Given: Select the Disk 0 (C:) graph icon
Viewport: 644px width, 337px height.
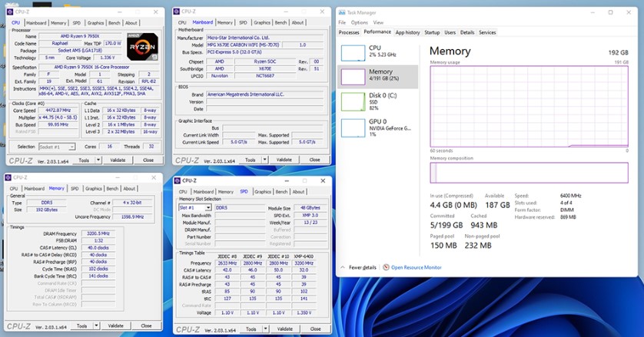Looking at the screenshot, I should [x=353, y=100].
